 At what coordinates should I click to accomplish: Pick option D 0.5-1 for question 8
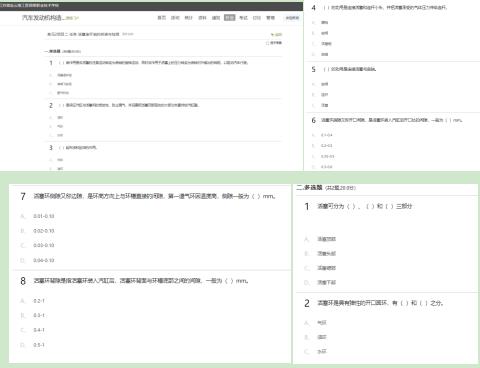point(33,345)
